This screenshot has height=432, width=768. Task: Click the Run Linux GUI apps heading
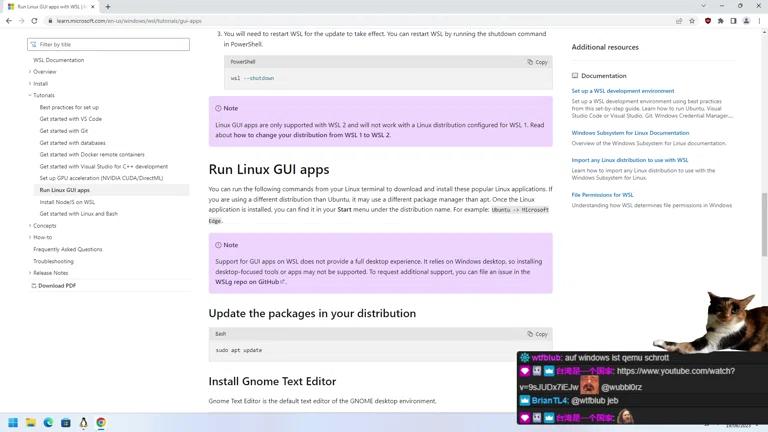[x=269, y=169]
